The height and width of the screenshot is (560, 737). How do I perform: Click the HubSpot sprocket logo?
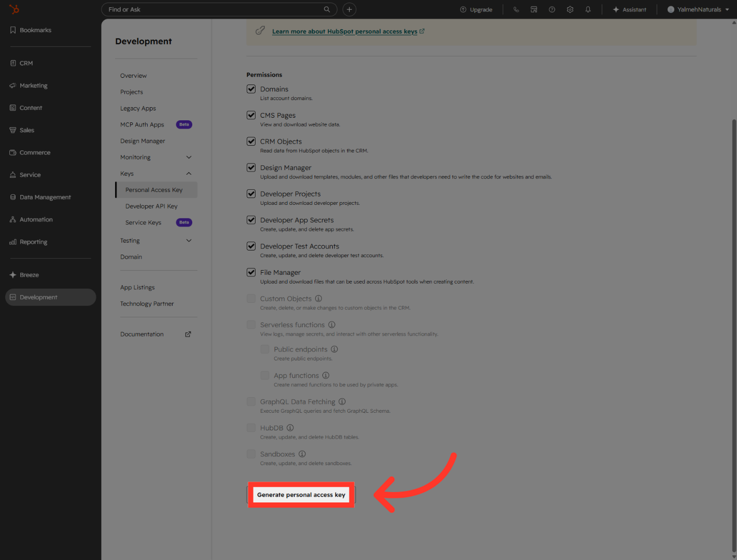(15, 9)
